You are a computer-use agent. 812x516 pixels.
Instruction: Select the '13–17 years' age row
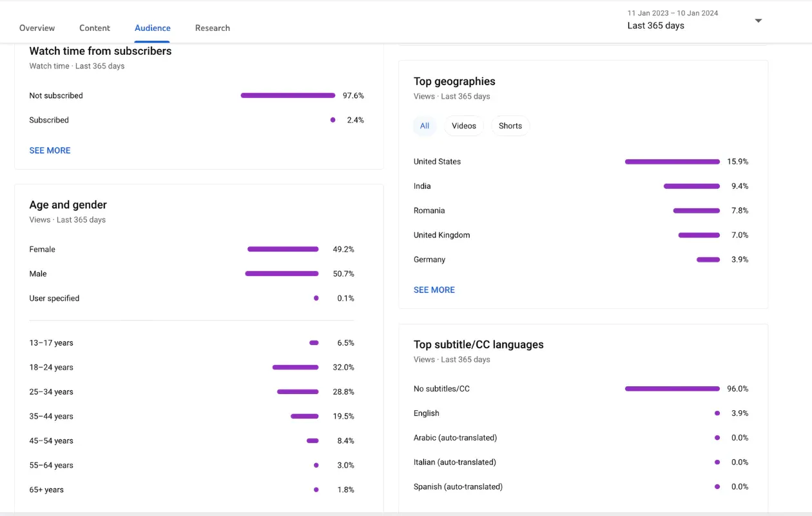point(191,342)
